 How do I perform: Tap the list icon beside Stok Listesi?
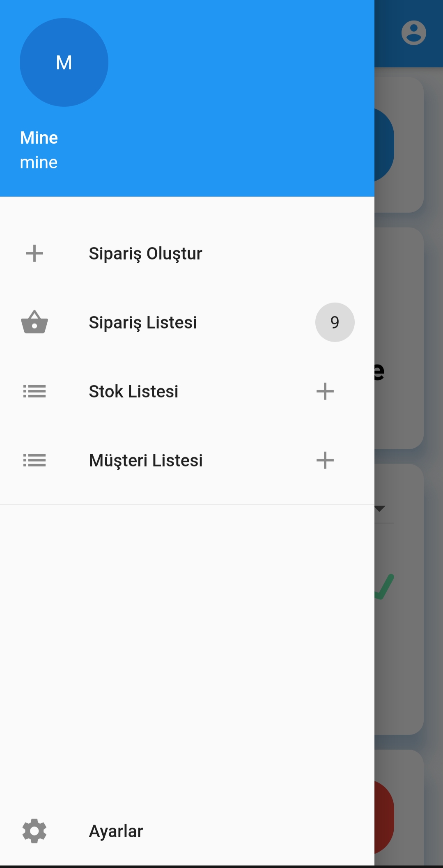[34, 391]
